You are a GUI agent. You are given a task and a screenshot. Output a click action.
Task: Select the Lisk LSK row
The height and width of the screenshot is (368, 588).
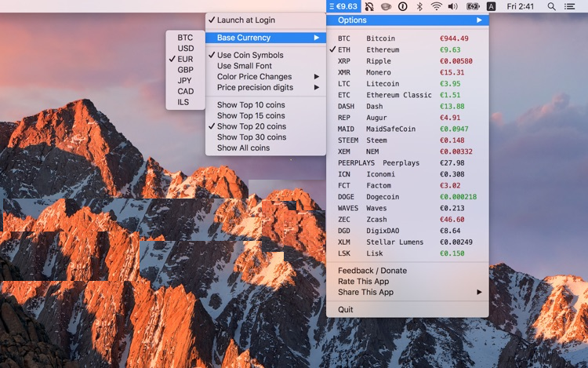point(407,253)
